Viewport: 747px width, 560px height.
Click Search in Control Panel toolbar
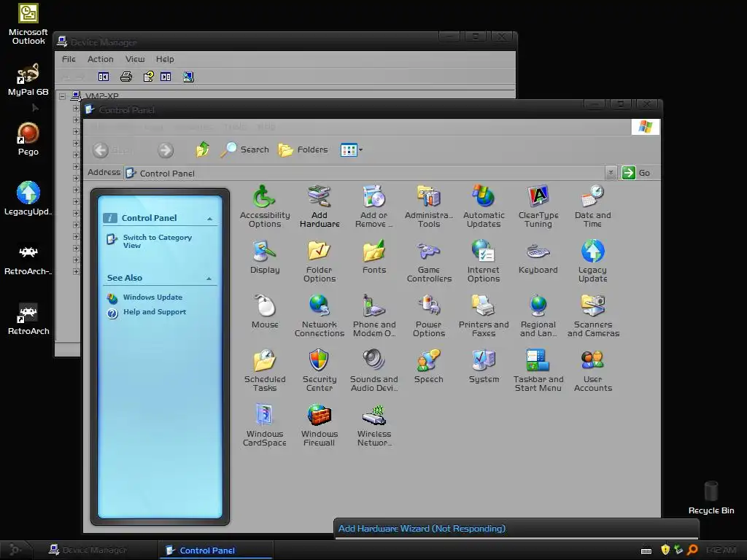(x=245, y=149)
